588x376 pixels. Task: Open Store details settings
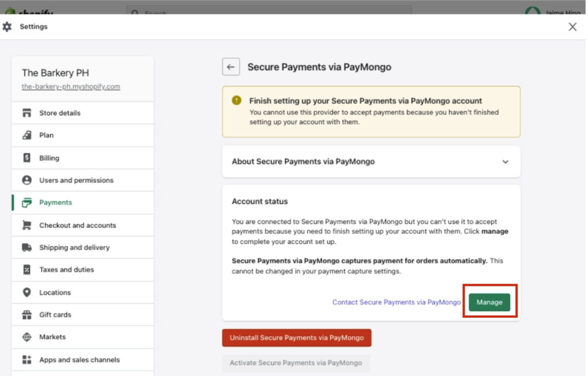(x=83, y=113)
